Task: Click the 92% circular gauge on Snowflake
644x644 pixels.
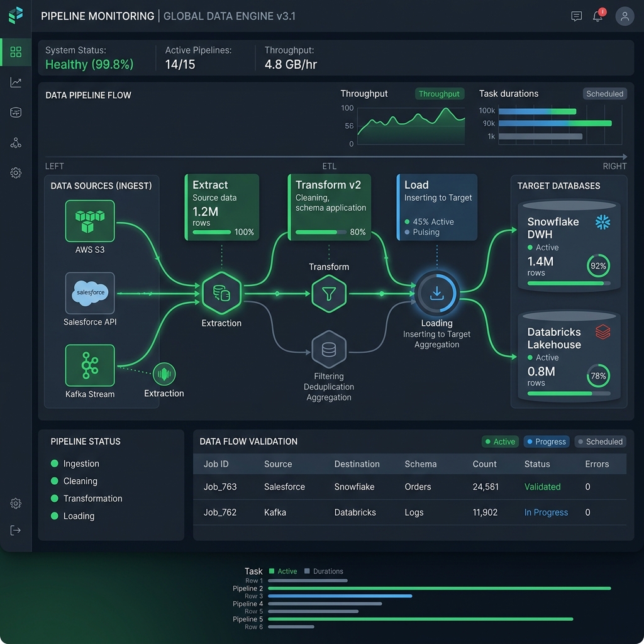Action: point(598,266)
